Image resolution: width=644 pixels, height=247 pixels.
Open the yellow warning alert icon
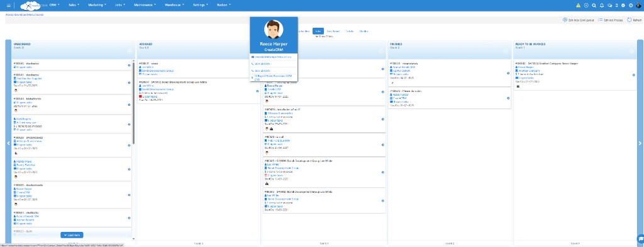tap(579, 5)
